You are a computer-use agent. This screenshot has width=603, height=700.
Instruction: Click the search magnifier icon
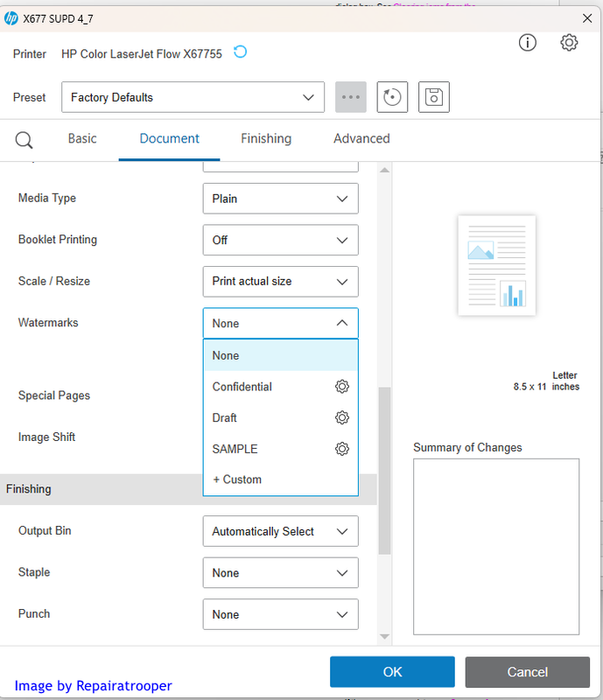tap(24, 140)
